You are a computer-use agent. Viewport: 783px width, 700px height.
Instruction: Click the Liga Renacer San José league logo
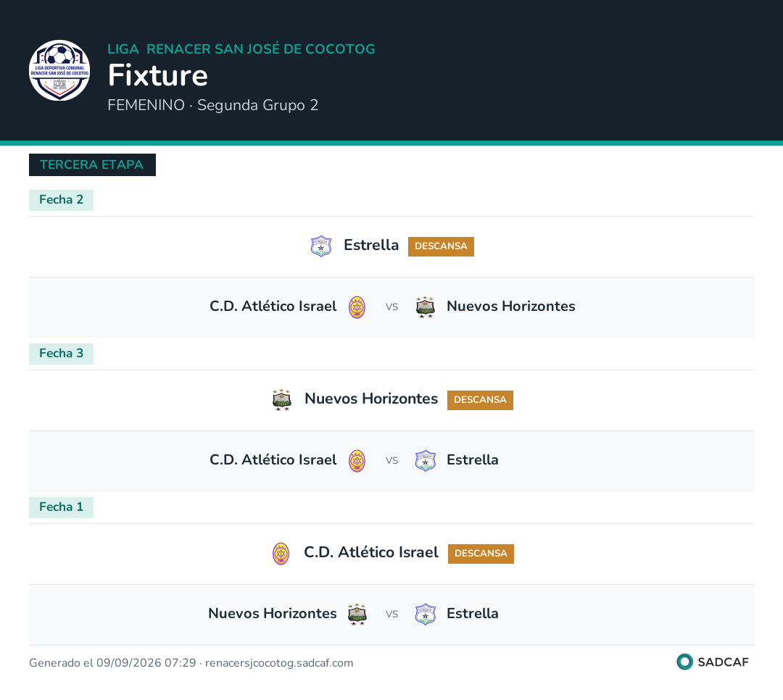[x=59, y=70]
